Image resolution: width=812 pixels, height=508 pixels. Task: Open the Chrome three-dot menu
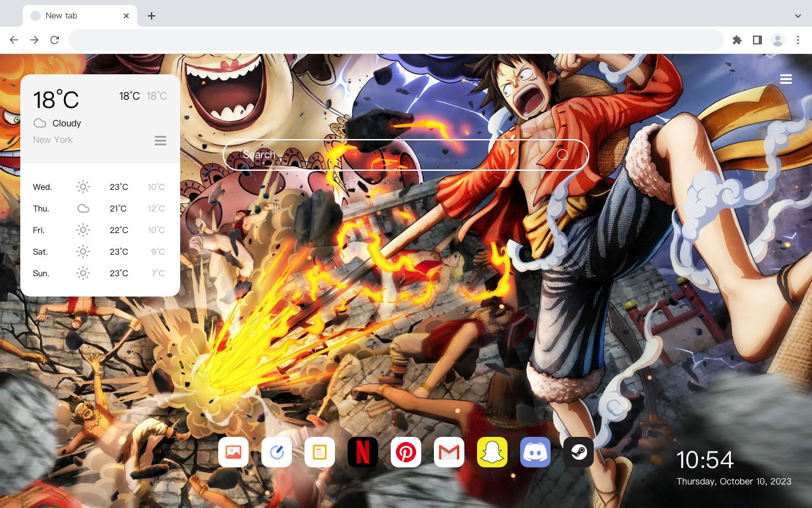[798, 40]
